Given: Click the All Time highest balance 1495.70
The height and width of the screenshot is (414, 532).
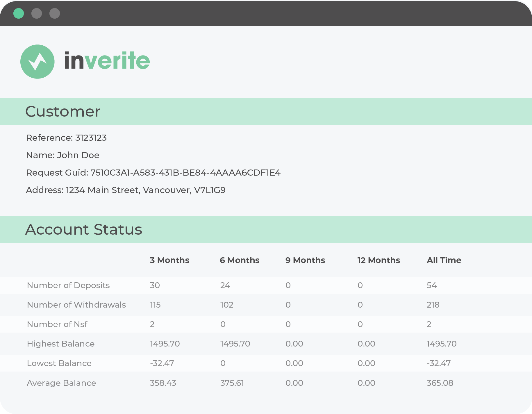Looking at the screenshot, I should pos(442,344).
